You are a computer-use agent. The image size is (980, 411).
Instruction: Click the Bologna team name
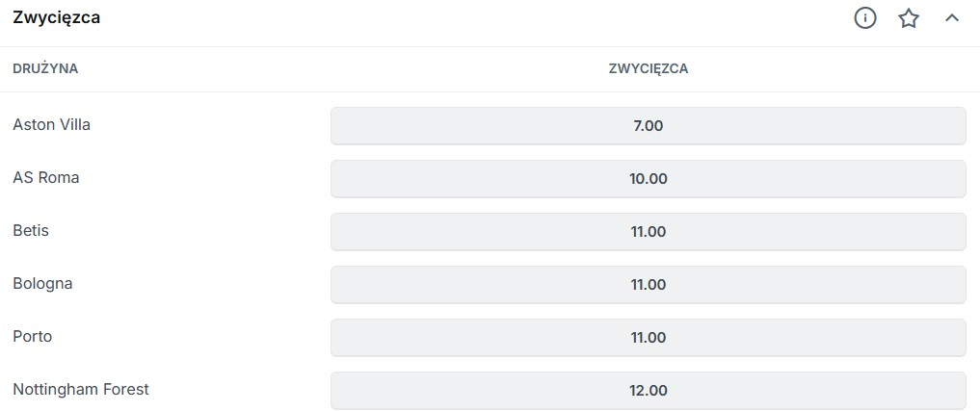[42, 283]
